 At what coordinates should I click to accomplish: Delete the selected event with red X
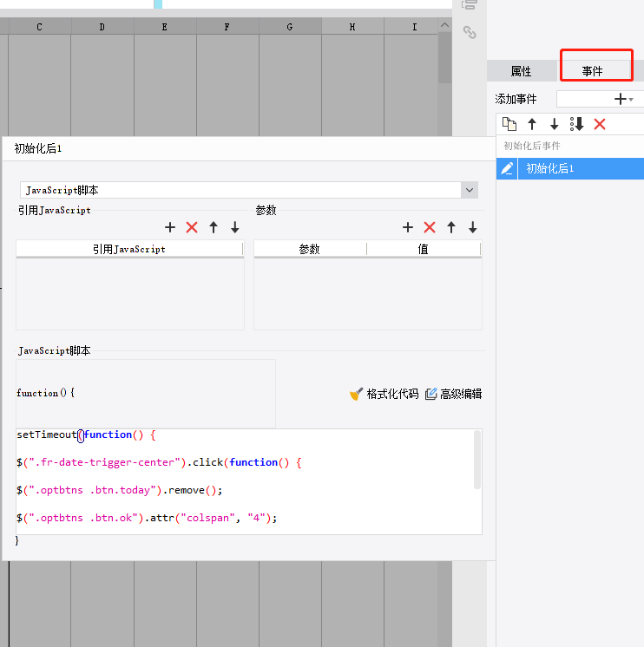point(600,124)
